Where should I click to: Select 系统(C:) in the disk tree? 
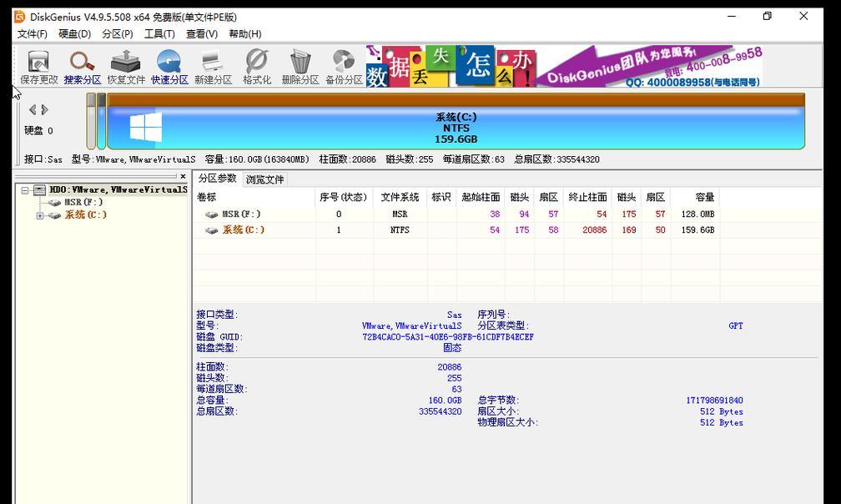click(86, 215)
